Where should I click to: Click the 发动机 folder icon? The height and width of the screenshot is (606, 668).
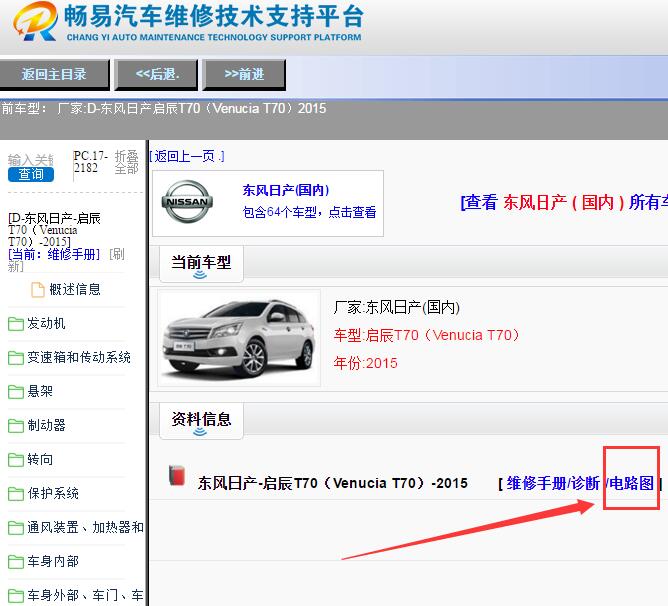point(16,323)
